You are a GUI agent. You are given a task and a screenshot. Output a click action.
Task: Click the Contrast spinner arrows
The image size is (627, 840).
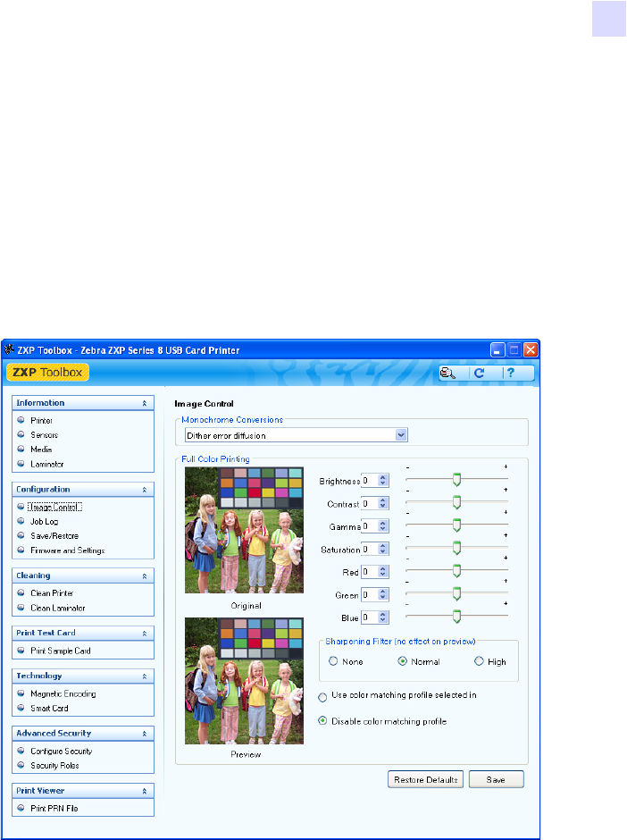coord(383,503)
